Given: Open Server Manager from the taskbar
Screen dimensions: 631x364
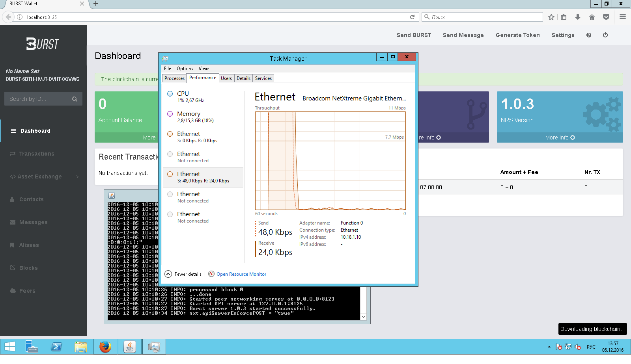Looking at the screenshot, I should pos(32,347).
